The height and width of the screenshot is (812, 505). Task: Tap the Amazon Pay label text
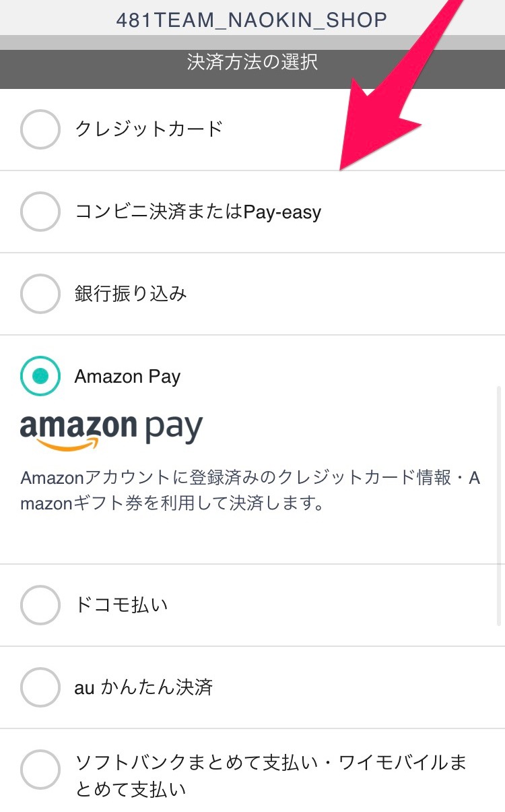pos(127,377)
